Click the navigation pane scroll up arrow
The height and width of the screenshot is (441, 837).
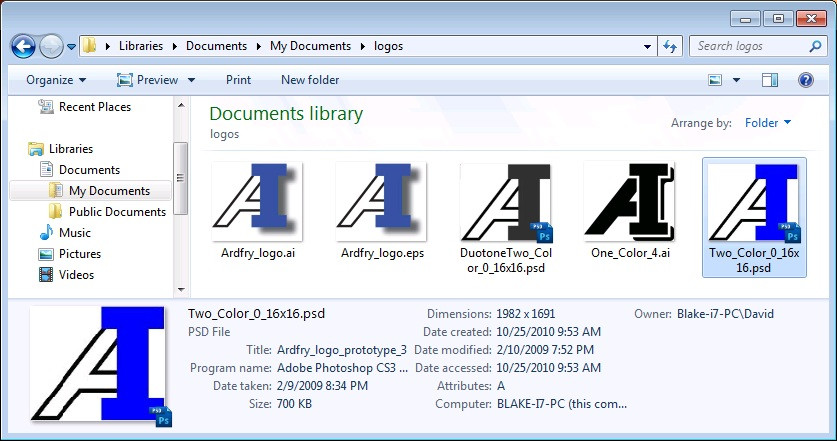point(181,105)
